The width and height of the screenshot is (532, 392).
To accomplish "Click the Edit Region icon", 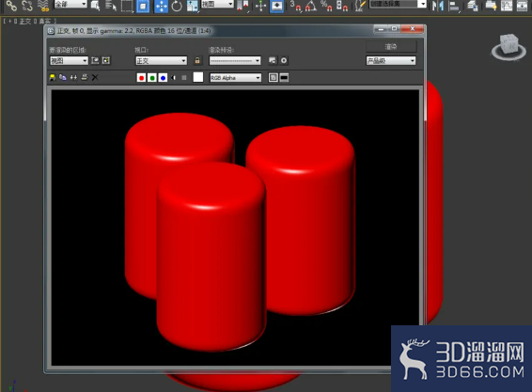I will coord(95,60).
